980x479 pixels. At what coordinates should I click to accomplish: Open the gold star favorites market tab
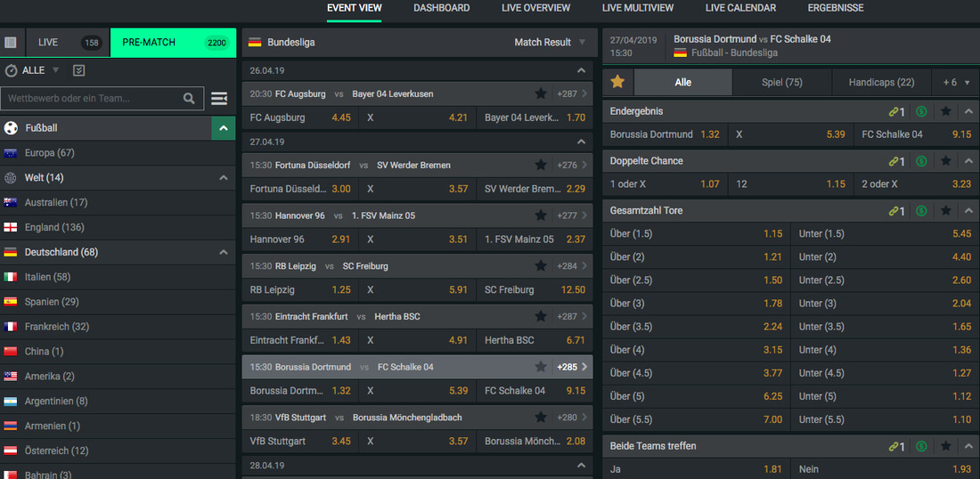pyautogui.click(x=617, y=82)
